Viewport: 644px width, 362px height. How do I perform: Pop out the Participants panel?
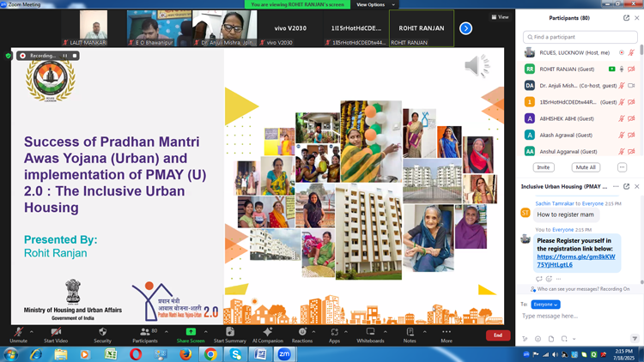point(626,18)
